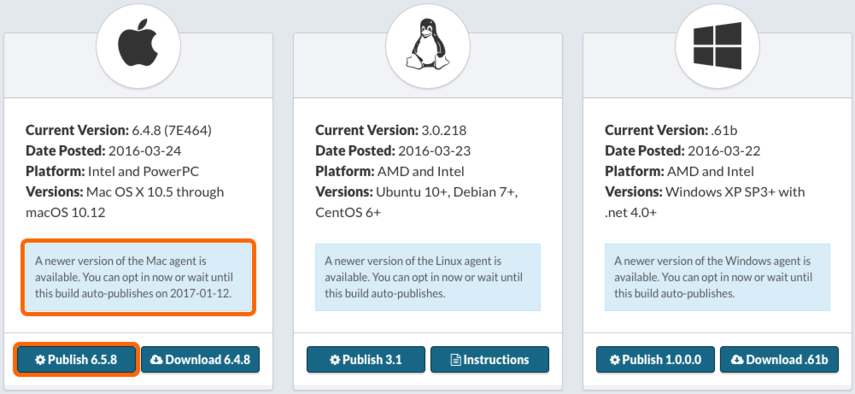Download Mac agent 6.4.8
The width and height of the screenshot is (855, 394).
point(200,360)
